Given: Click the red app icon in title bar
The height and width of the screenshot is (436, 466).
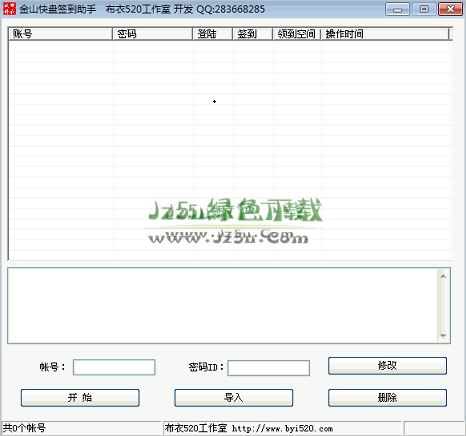Looking at the screenshot, I should (x=9, y=9).
